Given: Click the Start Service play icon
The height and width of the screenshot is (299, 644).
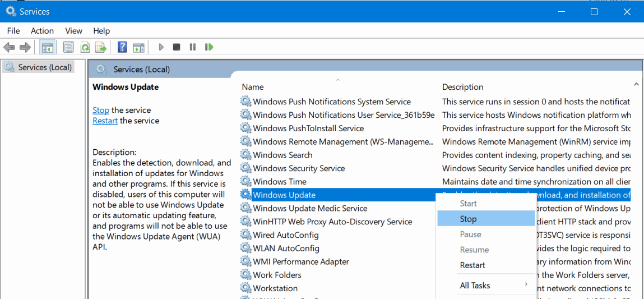Looking at the screenshot, I should [x=161, y=47].
